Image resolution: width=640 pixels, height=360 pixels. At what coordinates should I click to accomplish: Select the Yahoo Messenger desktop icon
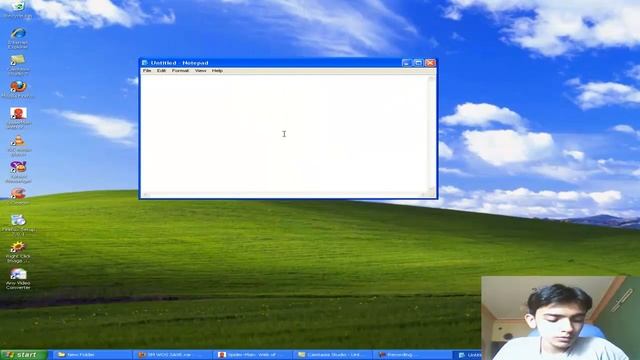(x=18, y=171)
